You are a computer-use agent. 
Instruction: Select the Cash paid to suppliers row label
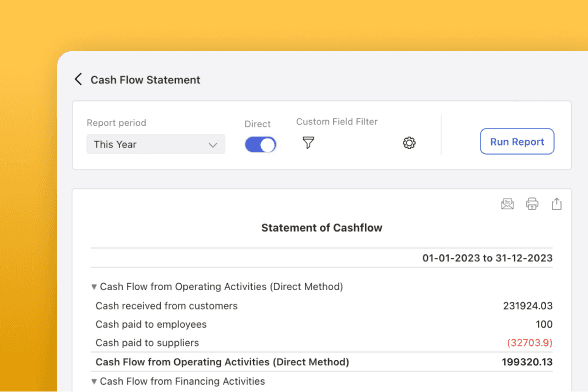[147, 343]
